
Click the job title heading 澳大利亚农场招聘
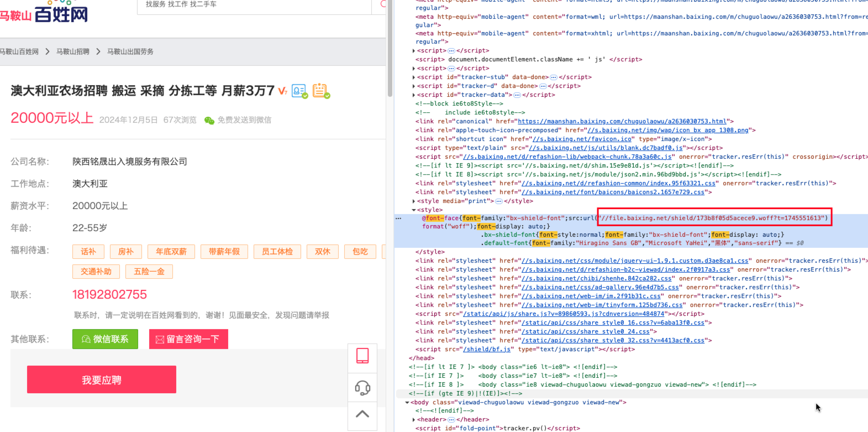[143, 91]
